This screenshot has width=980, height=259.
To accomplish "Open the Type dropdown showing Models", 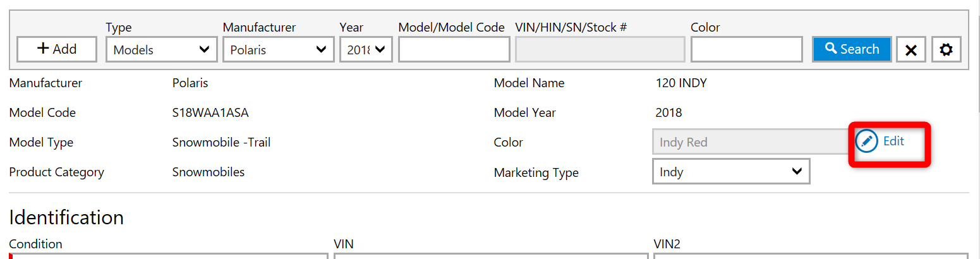I will [x=161, y=49].
